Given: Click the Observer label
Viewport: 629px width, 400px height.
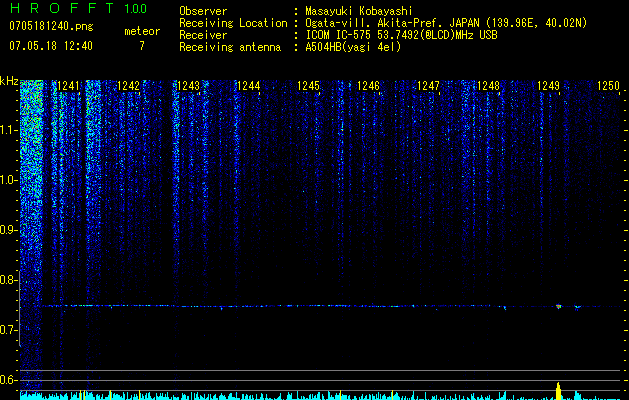Looking at the screenshot, I should pyautogui.click(x=203, y=12).
